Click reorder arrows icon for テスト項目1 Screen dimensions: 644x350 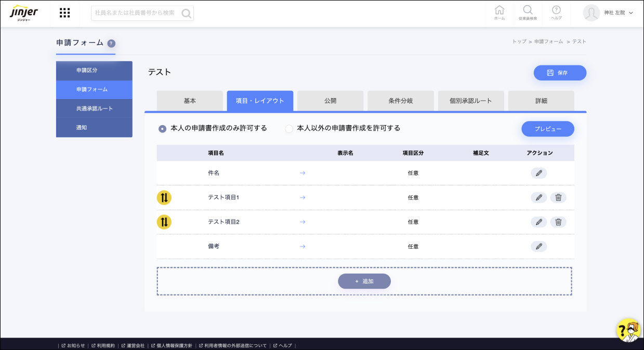click(164, 197)
